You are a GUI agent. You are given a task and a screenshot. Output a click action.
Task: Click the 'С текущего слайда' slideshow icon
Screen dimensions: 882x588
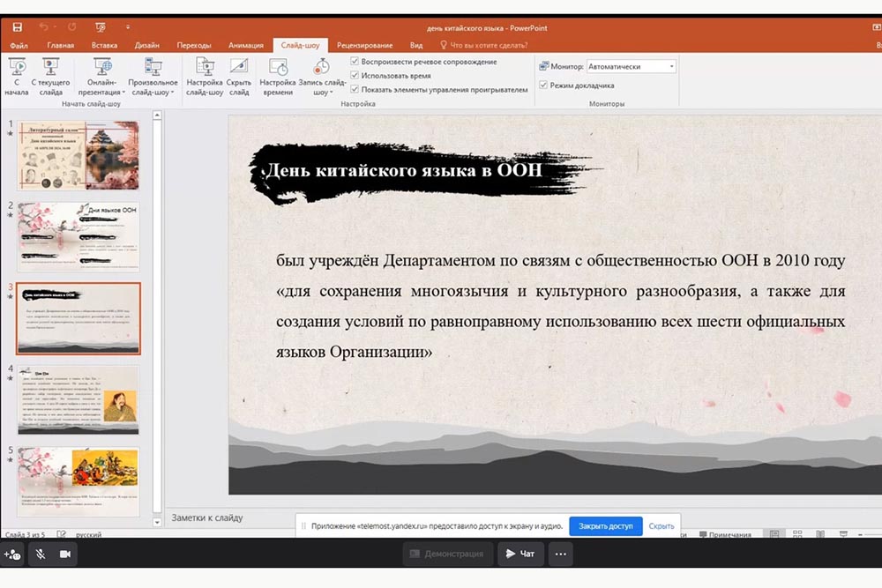(50, 69)
